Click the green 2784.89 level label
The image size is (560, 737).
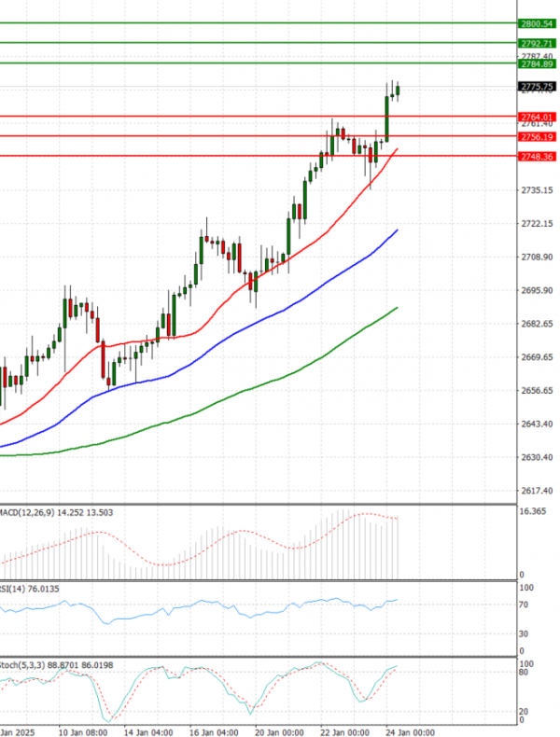click(537, 64)
